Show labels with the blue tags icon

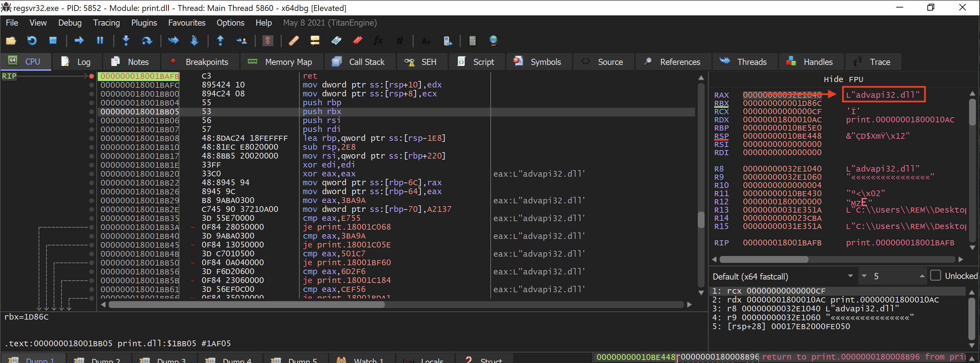[336, 40]
